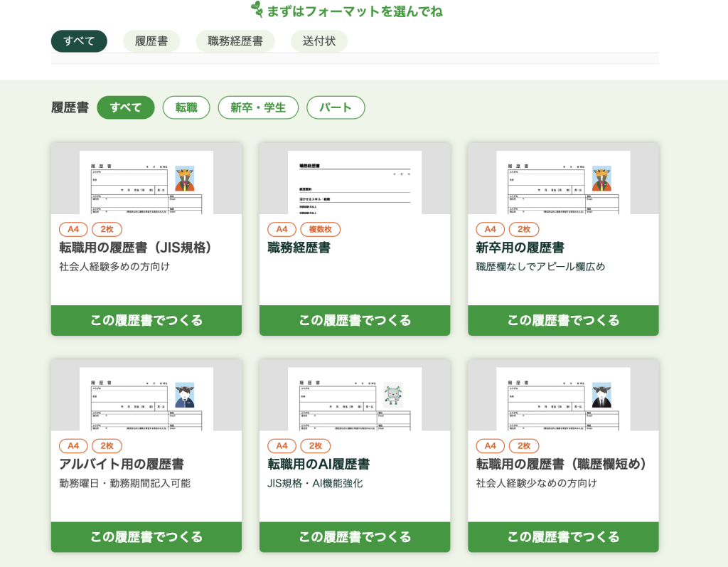Select the すべて filter in the 履歴書 row

click(x=126, y=107)
